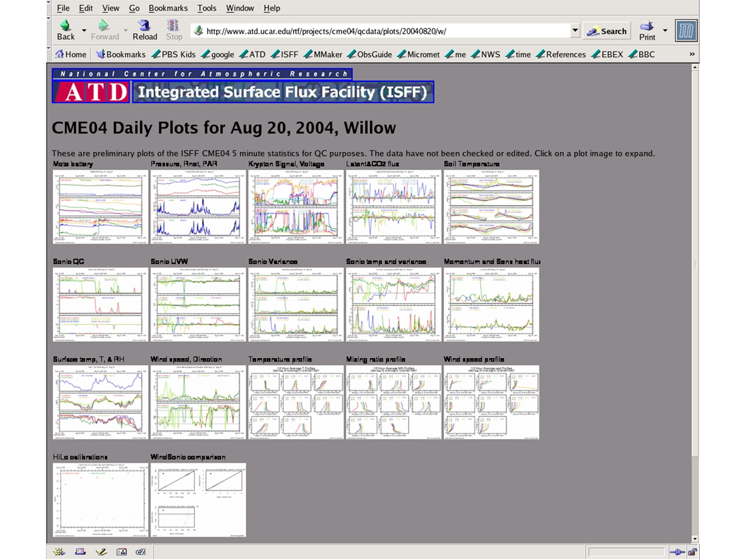This screenshot has width=747, height=560.
Task: Go to the Home bookmark
Action: tap(71, 54)
